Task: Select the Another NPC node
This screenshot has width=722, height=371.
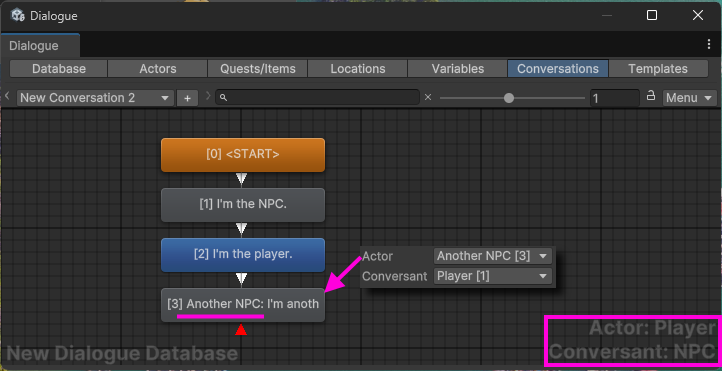Action: point(243,304)
